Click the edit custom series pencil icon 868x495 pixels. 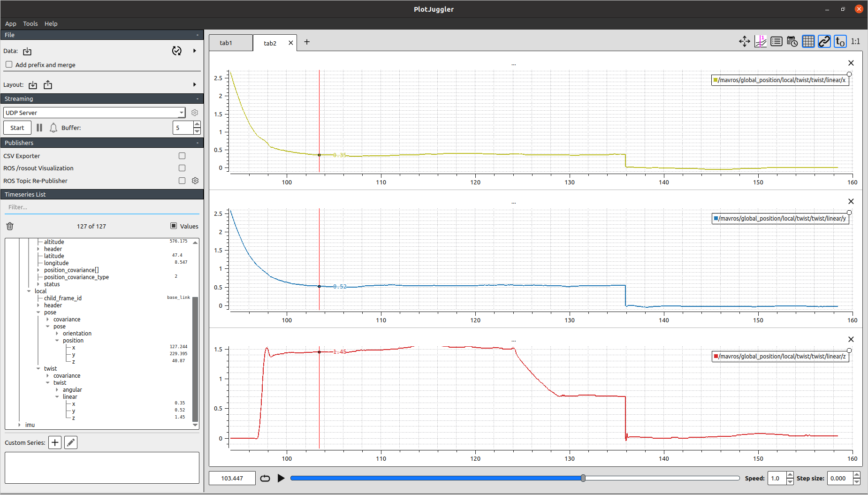tap(71, 442)
